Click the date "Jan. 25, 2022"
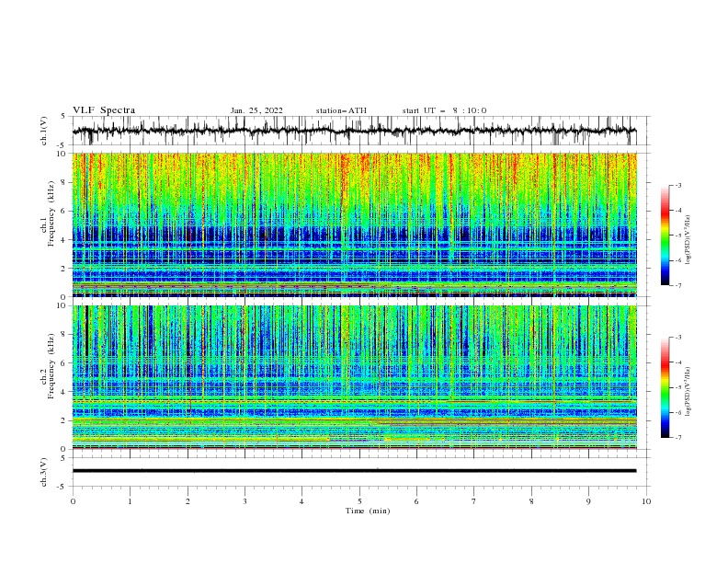 (x=256, y=110)
